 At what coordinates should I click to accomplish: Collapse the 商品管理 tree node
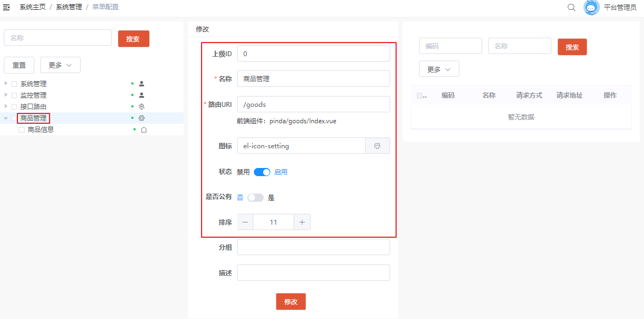(x=6, y=118)
